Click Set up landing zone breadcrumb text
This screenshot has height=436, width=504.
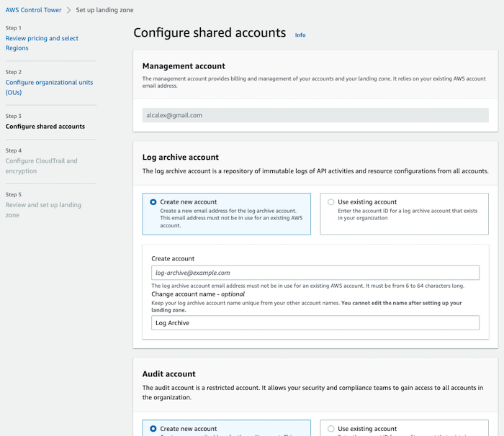tap(104, 10)
